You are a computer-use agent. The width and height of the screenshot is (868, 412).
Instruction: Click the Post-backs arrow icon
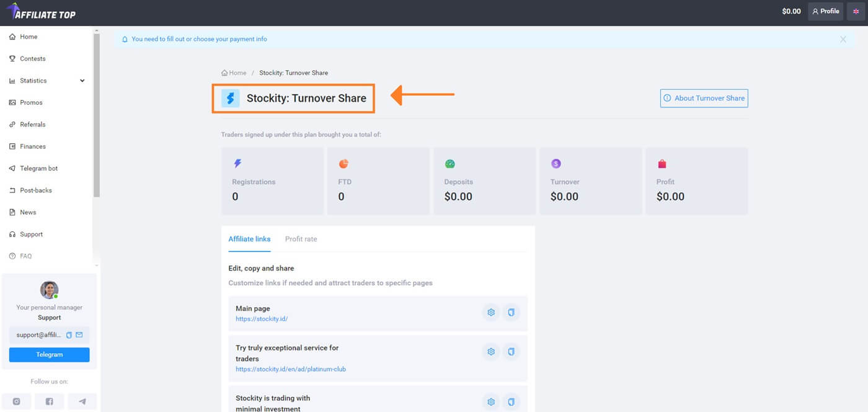click(12, 190)
